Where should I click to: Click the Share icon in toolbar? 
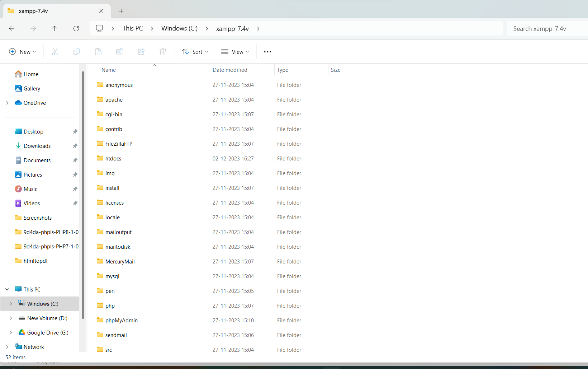[141, 52]
